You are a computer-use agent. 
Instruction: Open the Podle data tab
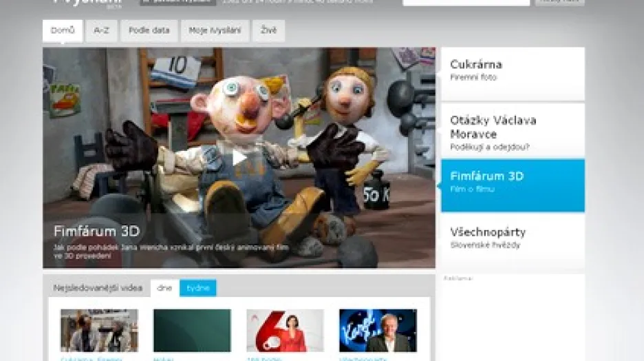pyautogui.click(x=149, y=30)
